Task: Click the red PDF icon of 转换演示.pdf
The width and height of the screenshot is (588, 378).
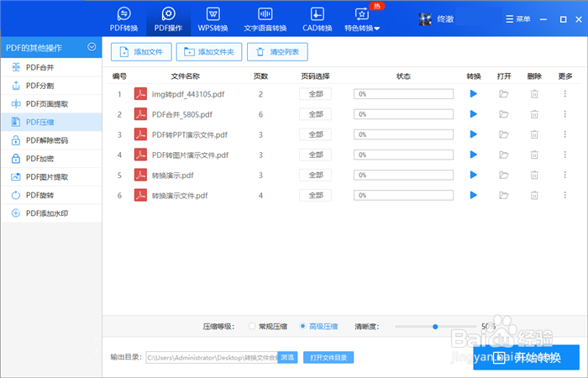Action: tap(140, 175)
